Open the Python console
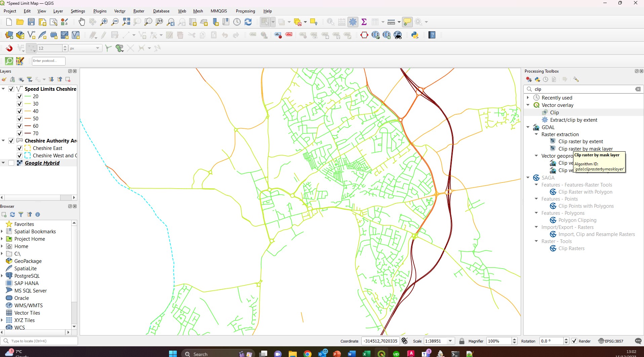Viewport: 644px width, 357px height. coord(415,35)
